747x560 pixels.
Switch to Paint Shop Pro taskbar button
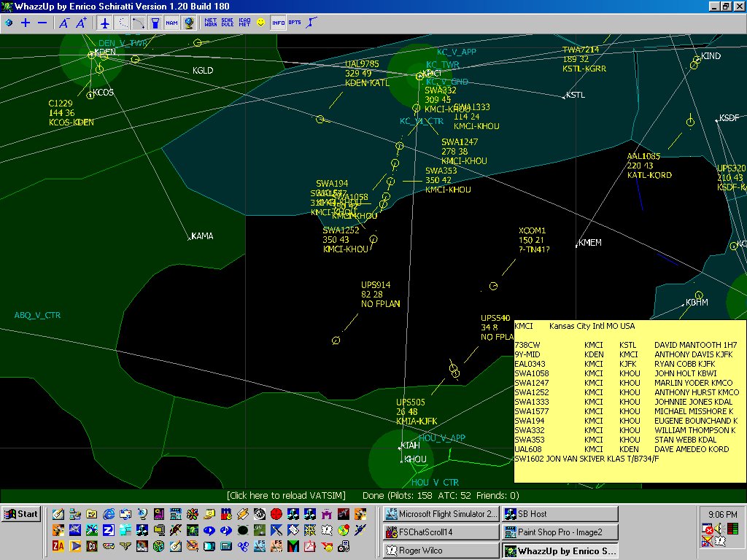pyautogui.click(x=560, y=532)
